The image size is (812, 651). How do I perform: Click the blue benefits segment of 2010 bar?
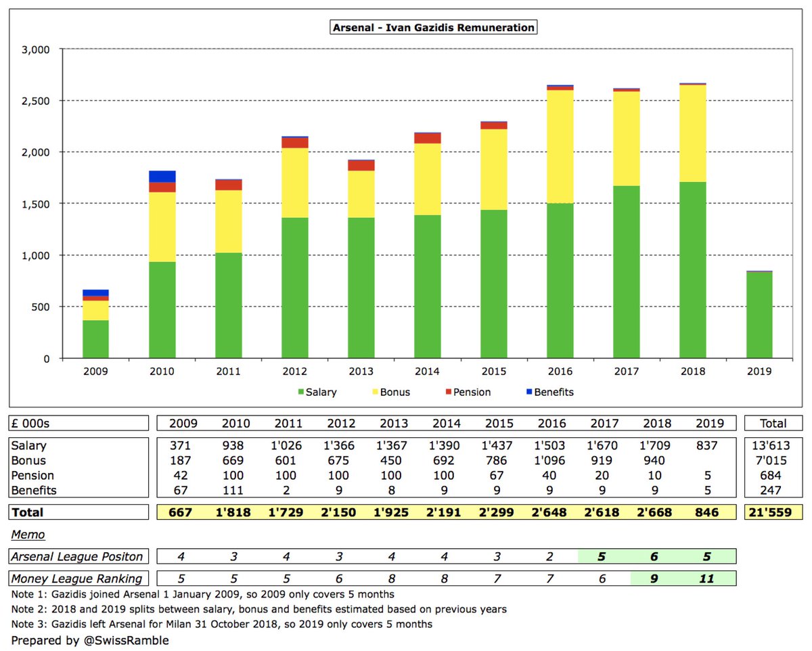click(x=162, y=177)
